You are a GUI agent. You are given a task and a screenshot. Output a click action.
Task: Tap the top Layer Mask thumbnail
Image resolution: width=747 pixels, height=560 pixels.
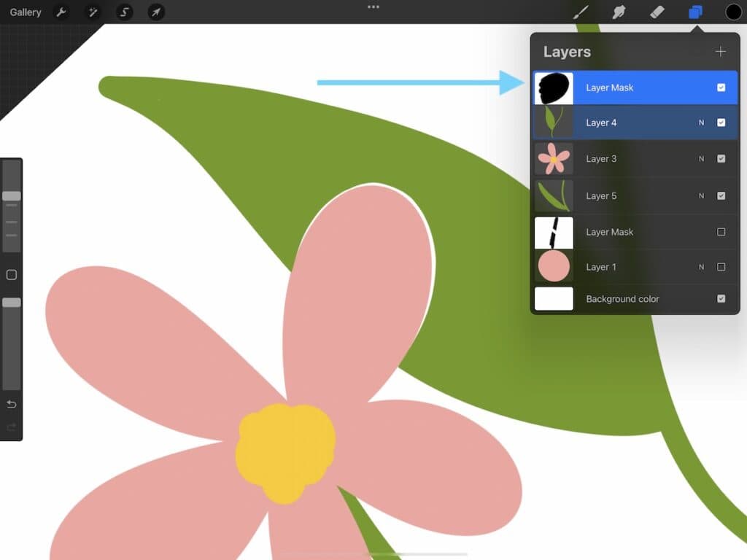[554, 88]
